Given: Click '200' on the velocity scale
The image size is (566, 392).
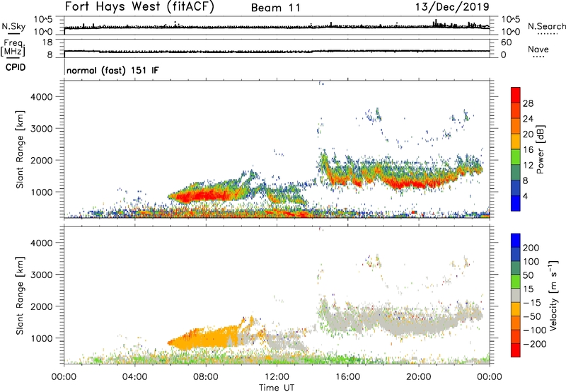Looking at the screenshot, I should tap(531, 248).
